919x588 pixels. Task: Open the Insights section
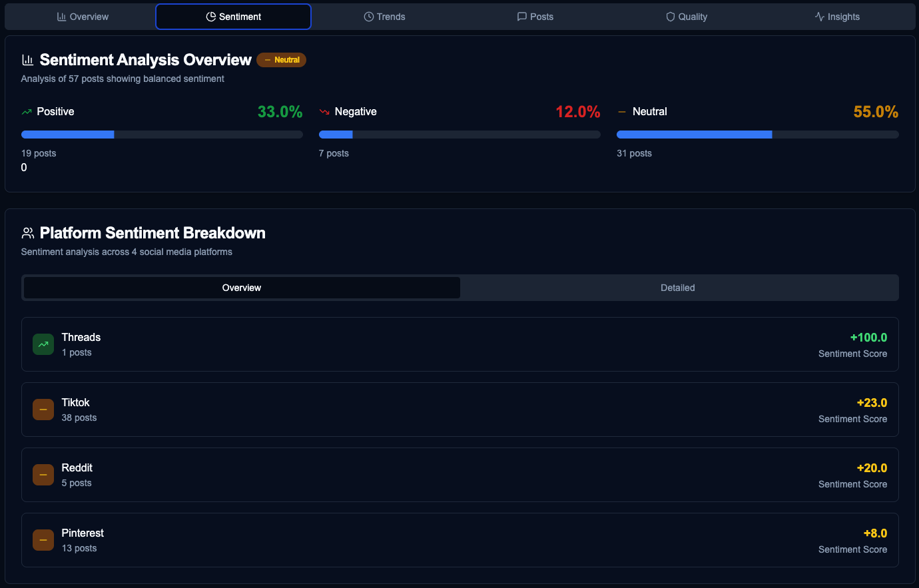coord(838,16)
